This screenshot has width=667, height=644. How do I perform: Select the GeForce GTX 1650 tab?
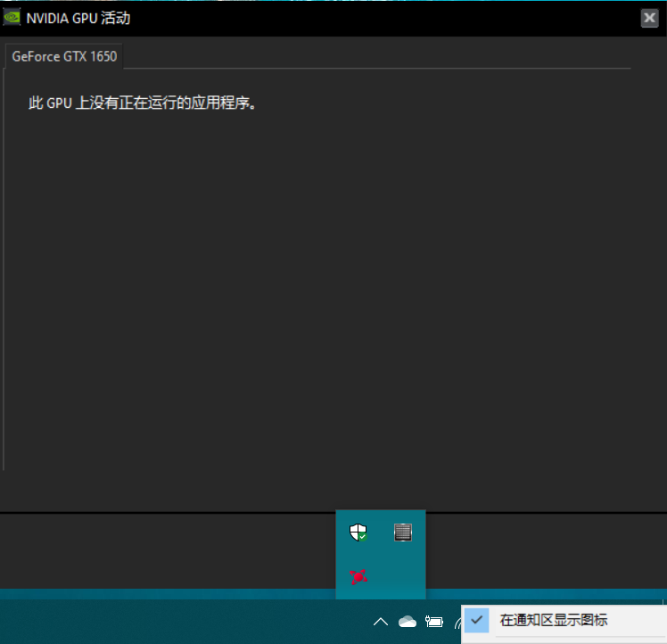pos(64,56)
